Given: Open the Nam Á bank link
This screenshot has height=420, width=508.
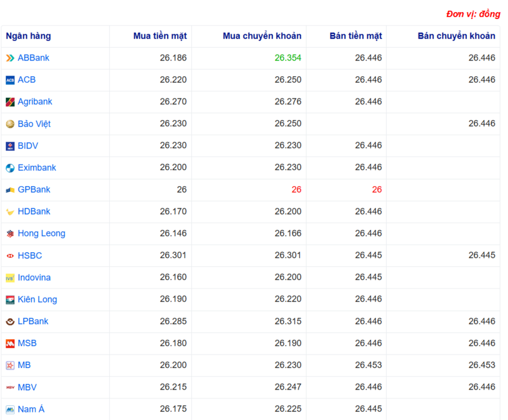Looking at the screenshot, I should [x=31, y=409].
